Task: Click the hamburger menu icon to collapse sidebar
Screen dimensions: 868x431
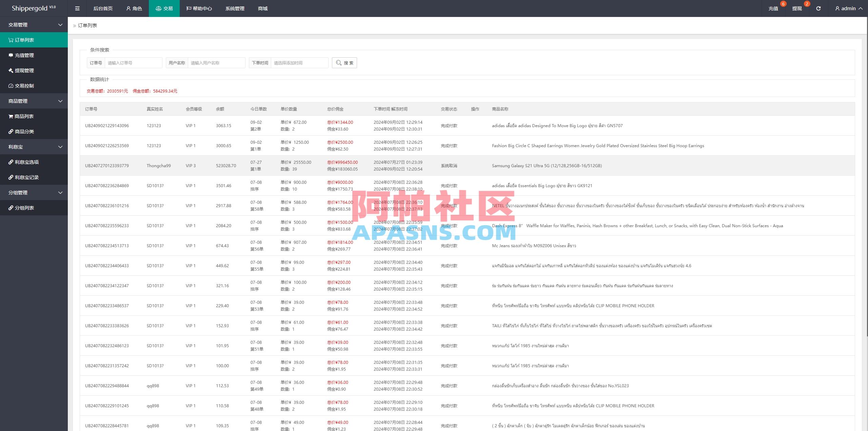Action: click(x=77, y=8)
